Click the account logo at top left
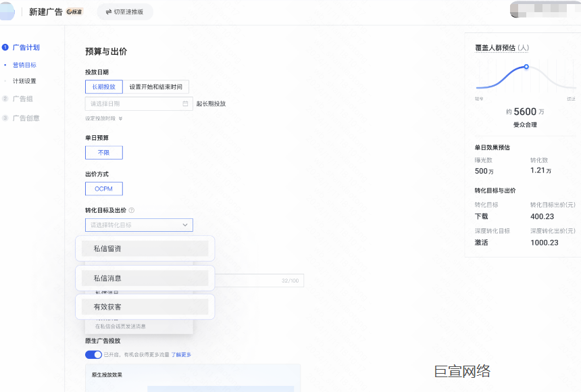 click(7, 11)
